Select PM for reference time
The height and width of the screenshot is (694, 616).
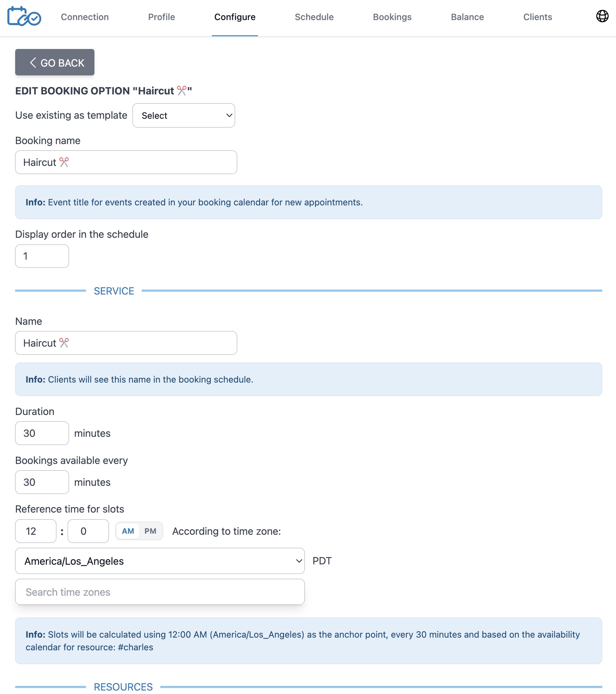point(151,531)
